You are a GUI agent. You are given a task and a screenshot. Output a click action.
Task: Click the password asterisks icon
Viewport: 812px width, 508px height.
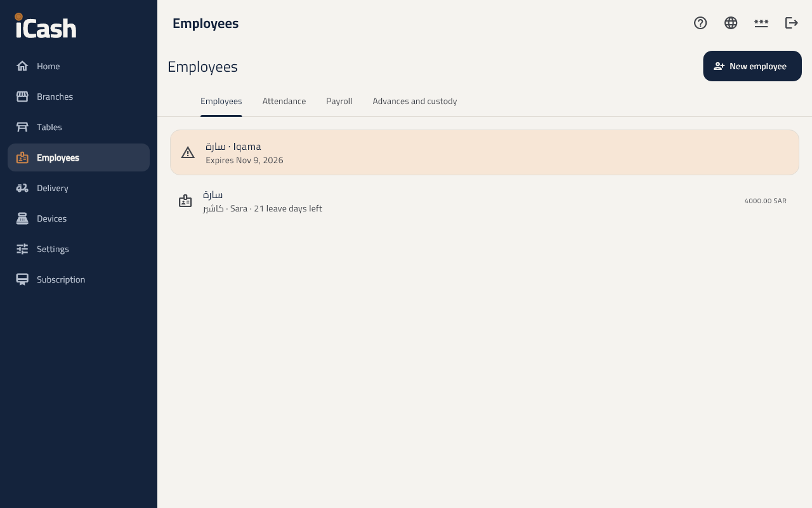[761, 23]
